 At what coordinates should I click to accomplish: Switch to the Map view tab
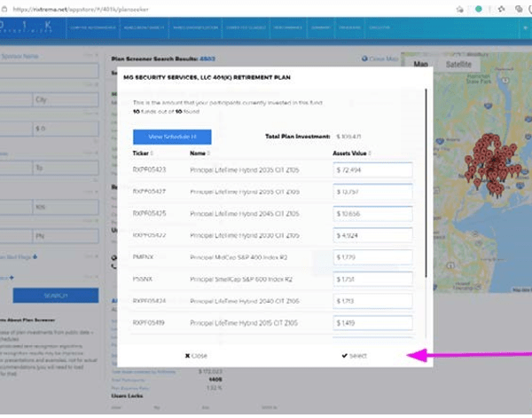[x=420, y=65]
